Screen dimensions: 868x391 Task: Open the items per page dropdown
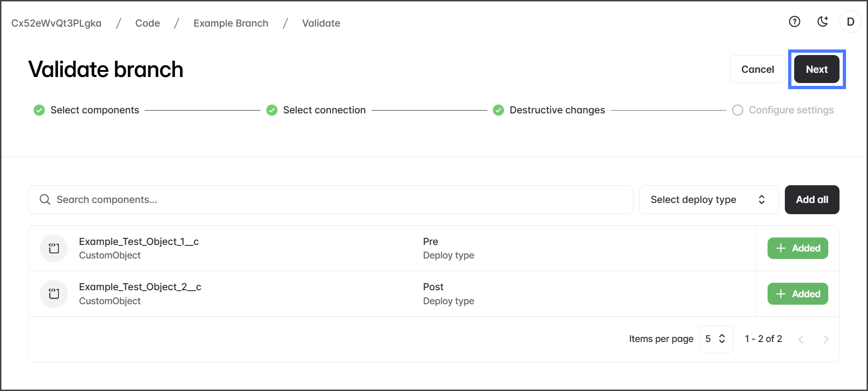point(716,339)
